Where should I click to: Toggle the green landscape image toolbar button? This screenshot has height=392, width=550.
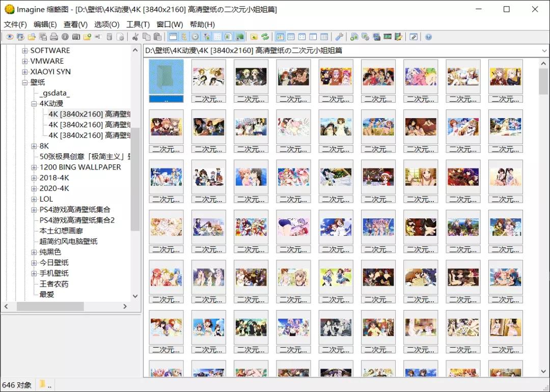(239, 37)
